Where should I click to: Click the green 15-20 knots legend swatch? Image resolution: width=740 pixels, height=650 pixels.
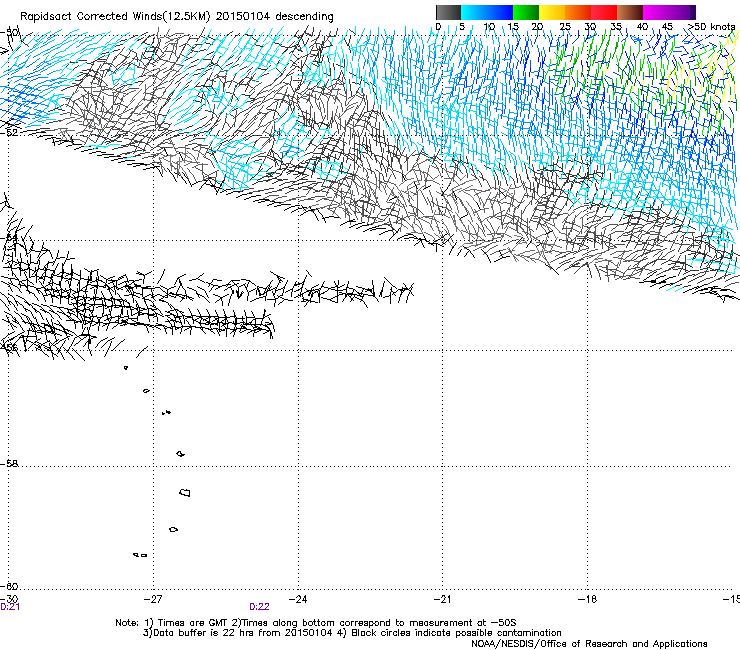pos(526,12)
